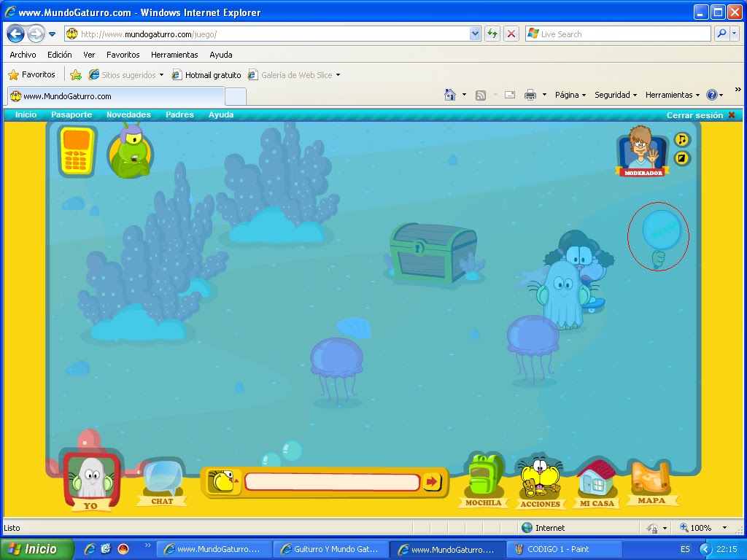The image size is (747, 560).
Task: Open the Pasaporte link
Action: 71,114
